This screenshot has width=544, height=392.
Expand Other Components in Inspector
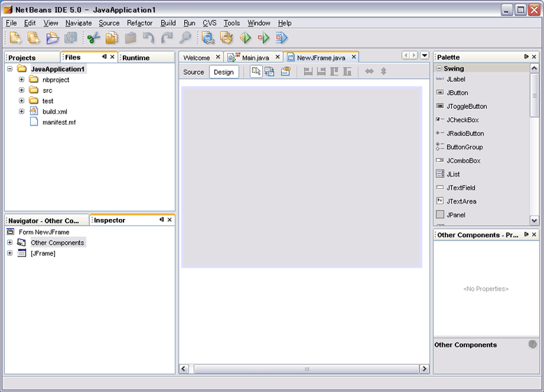(10, 243)
